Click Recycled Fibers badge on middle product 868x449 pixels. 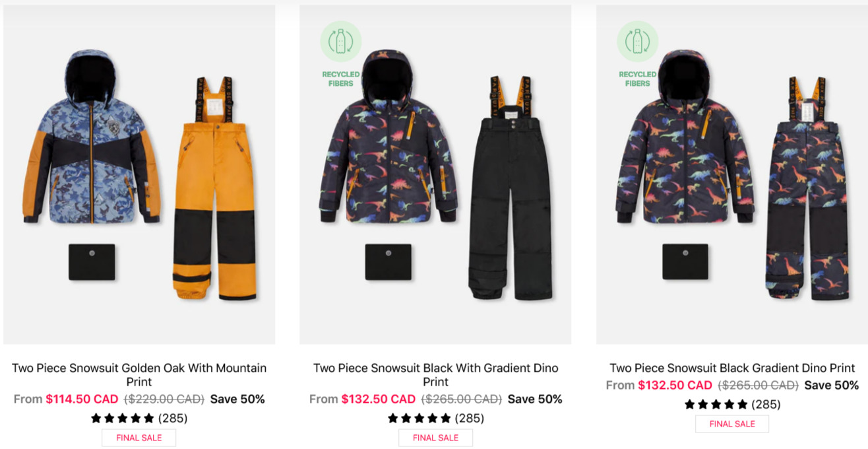[x=341, y=54]
